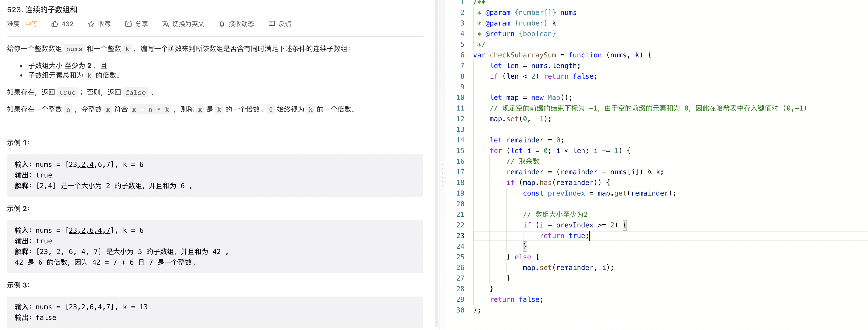Click 切换为英文 to switch language
The width and height of the screenshot is (868, 330).
pos(188,24)
